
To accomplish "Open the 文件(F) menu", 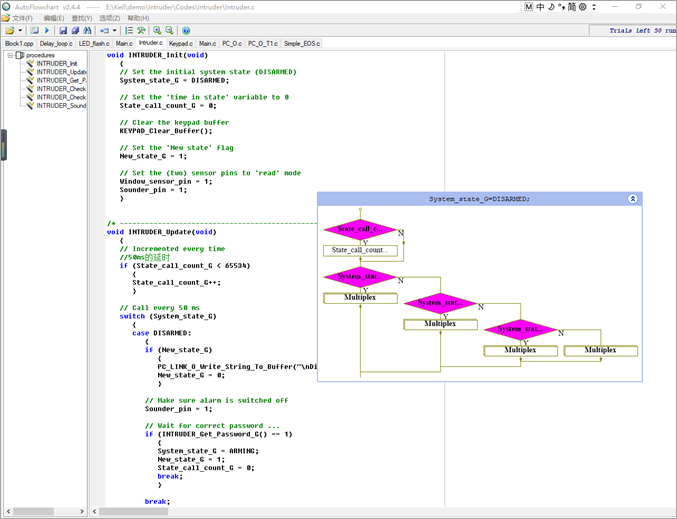I will [x=20, y=18].
